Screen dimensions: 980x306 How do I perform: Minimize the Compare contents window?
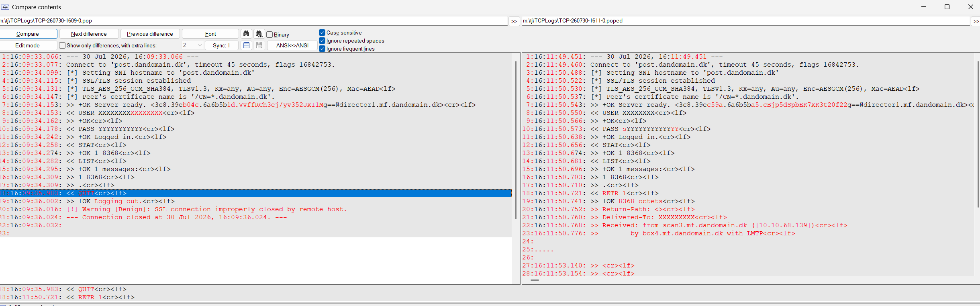[924, 7]
